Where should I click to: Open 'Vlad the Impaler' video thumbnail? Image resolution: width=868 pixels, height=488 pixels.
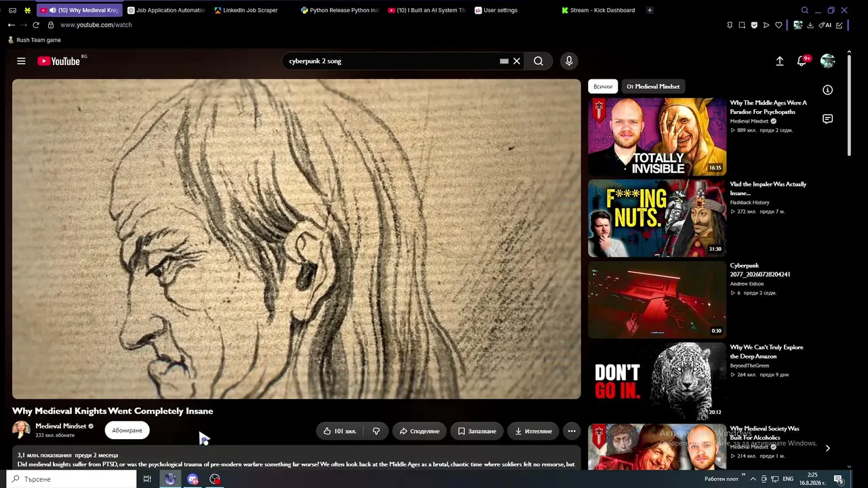pyautogui.click(x=657, y=218)
